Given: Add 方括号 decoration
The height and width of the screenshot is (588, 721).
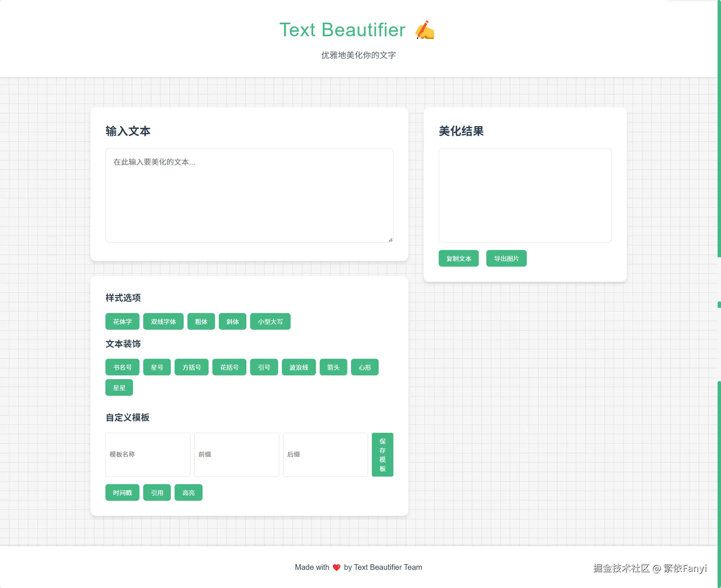Looking at the screenshot, I should pyautogui.click(x=192, y=367).
